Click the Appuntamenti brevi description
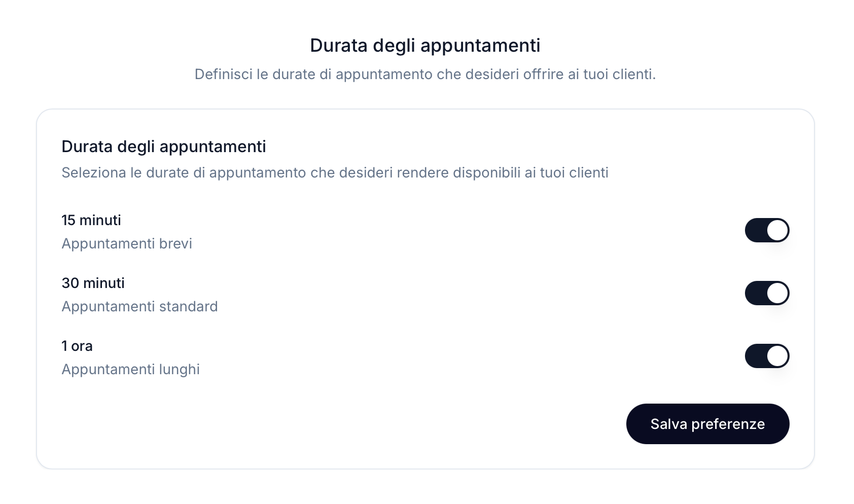 click(127, 243)
